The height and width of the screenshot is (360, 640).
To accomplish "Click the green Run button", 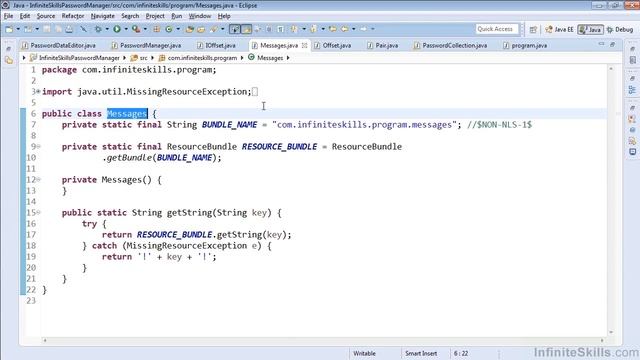I will pos(117,29).
